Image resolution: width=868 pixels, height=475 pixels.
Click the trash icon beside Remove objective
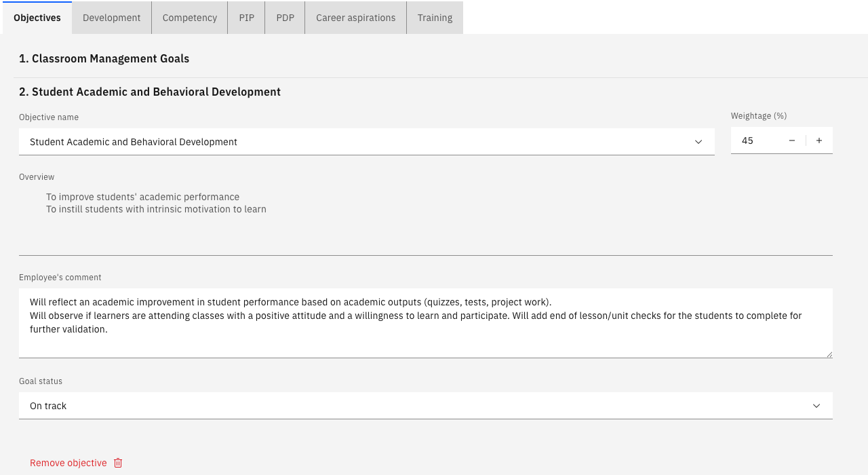tap(118, 463)
